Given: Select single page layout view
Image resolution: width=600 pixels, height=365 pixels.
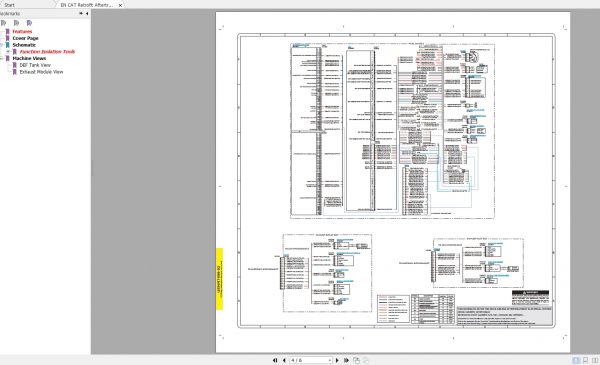Looking at the screenshot, I should click(576, 360).
